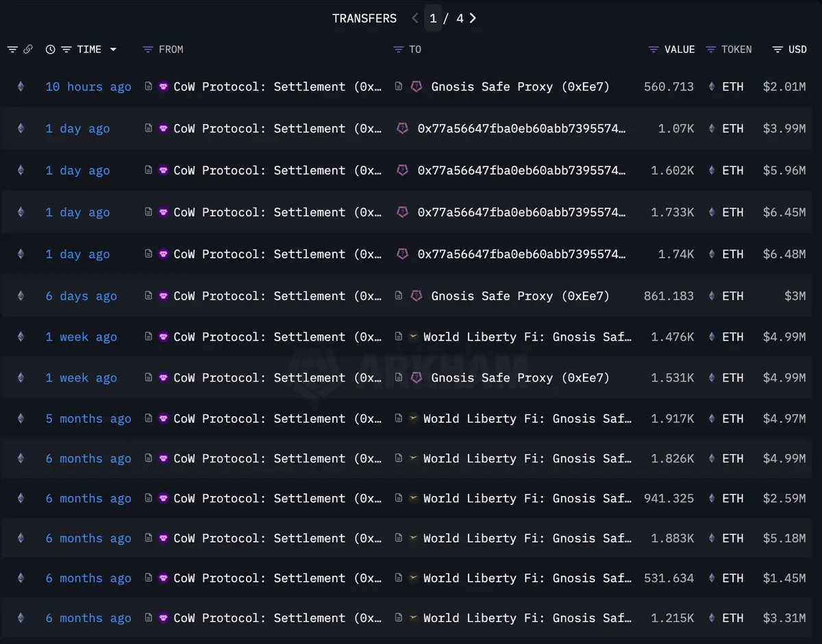Open the TO column filter

[x=399, y=49]
